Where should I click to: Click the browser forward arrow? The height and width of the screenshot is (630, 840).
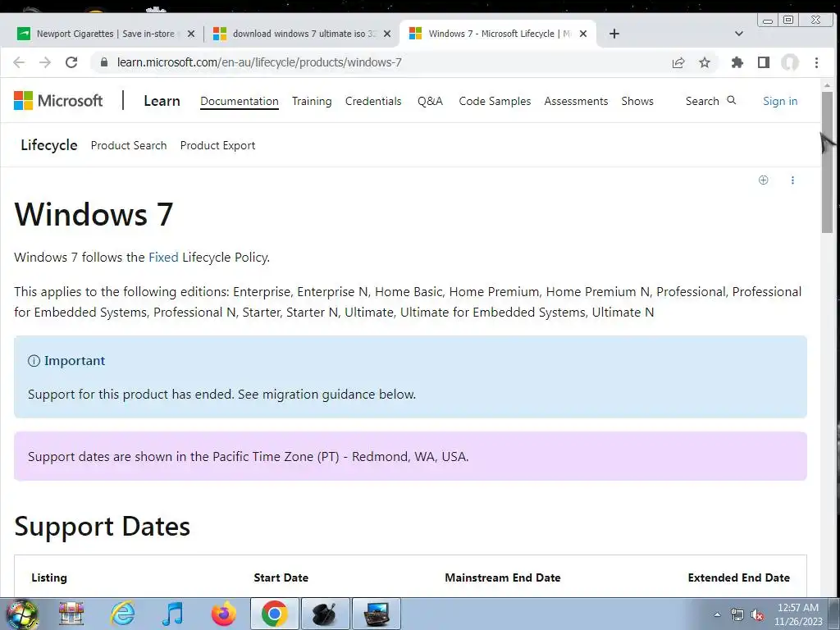click(x=45, y=62)
